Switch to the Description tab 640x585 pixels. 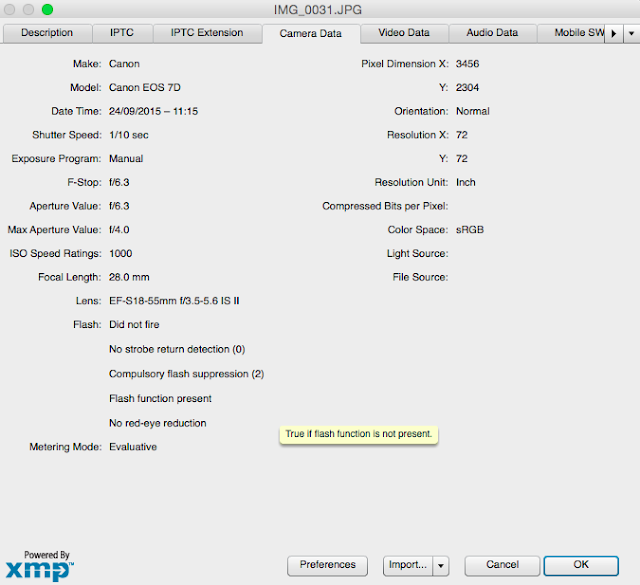pos(47,33)
